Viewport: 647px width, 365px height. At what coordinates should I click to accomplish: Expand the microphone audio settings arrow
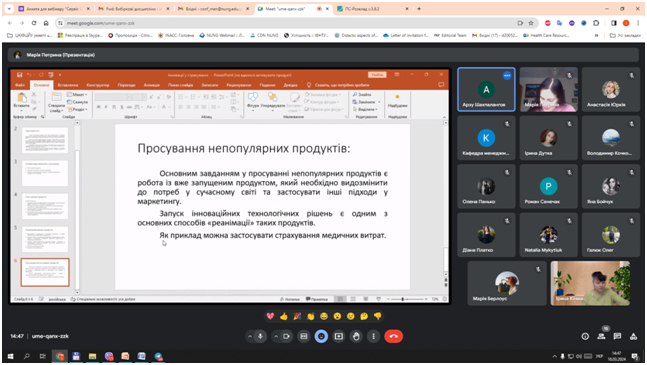[x=250, y=336]
